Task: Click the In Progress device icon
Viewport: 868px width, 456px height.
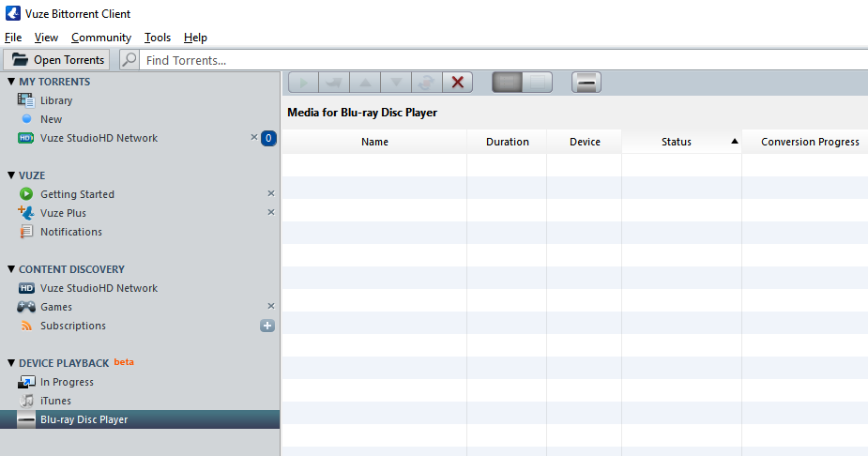Action: [x=26, y=382]
